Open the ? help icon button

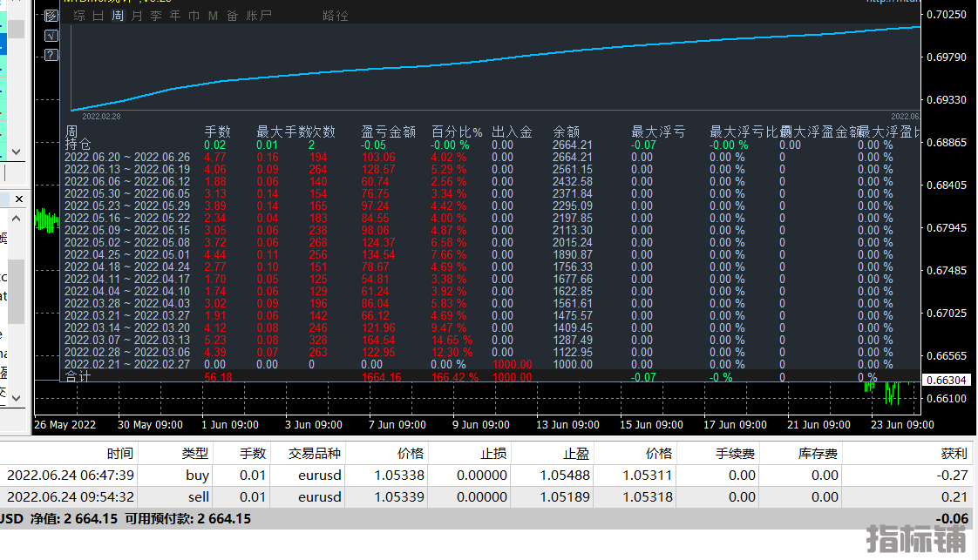51,55
